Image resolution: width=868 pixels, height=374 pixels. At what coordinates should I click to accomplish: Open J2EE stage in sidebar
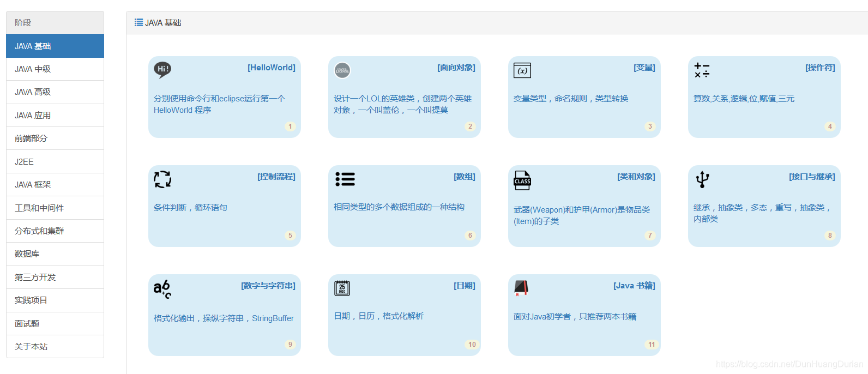click(55, 161)
